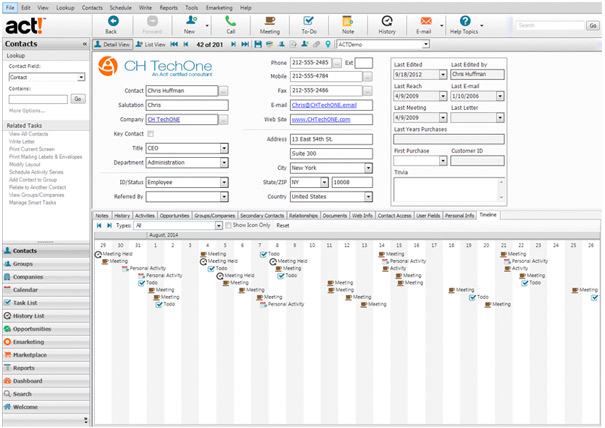Open Groups in navigation sidebar
Image resolution: width=605 pixels, height=428 pixels.
(46, 264)
